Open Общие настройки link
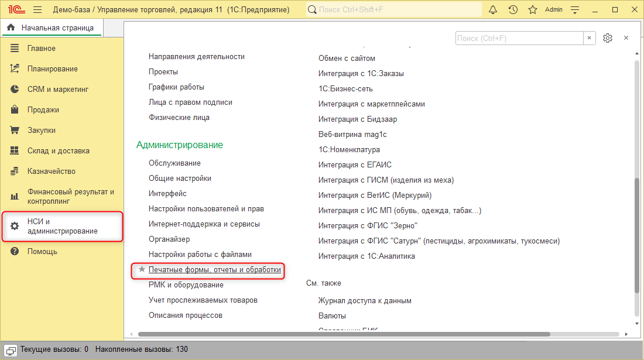Screen dimensions: 644x360 180,178
